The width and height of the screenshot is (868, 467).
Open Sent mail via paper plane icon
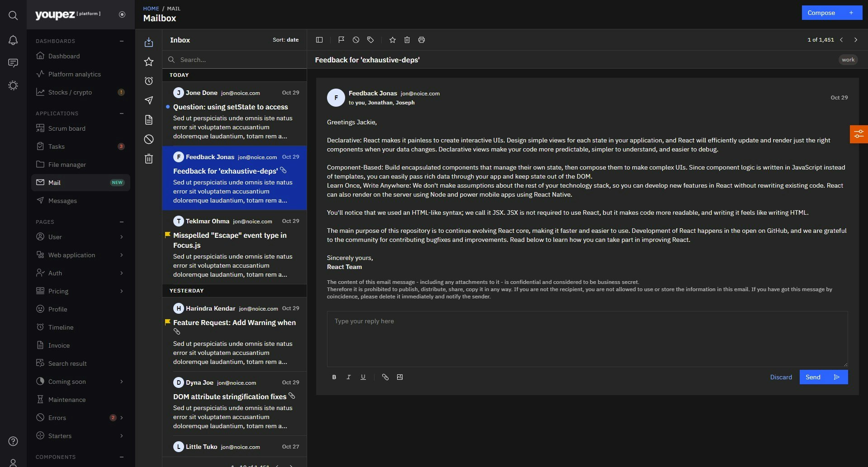coord(148,100)
